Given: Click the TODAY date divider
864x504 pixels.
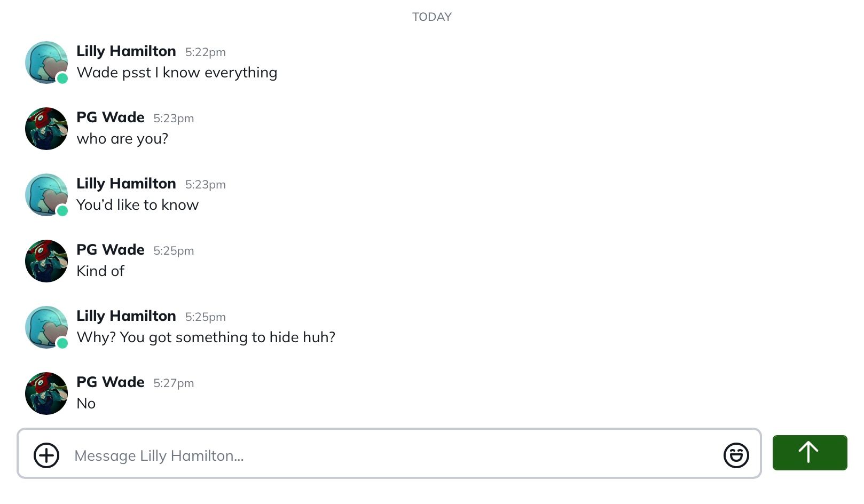Looking at the screenshot, I should click(432, 17).
